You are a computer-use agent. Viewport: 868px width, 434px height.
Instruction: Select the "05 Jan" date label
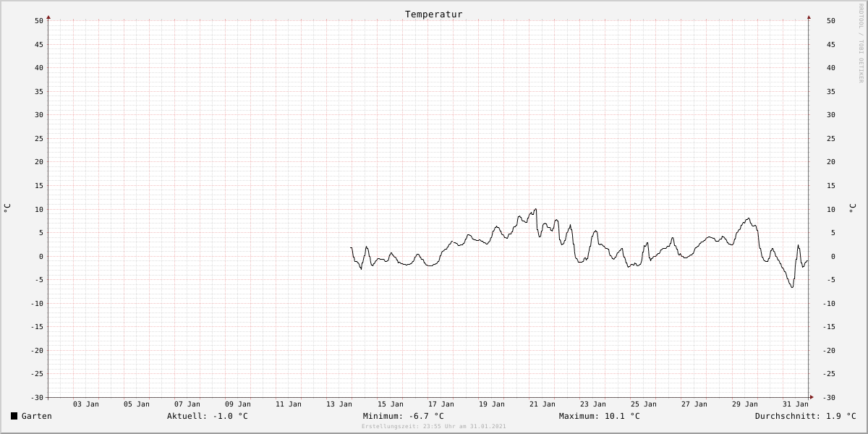tap(137, 404)
